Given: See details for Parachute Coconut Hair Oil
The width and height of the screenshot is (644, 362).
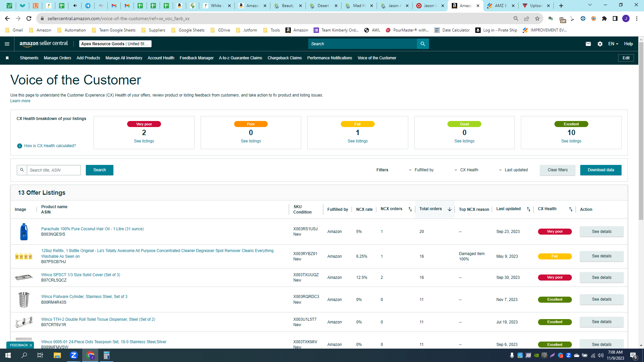Looking at the screenshot, I should coord(602,232).
